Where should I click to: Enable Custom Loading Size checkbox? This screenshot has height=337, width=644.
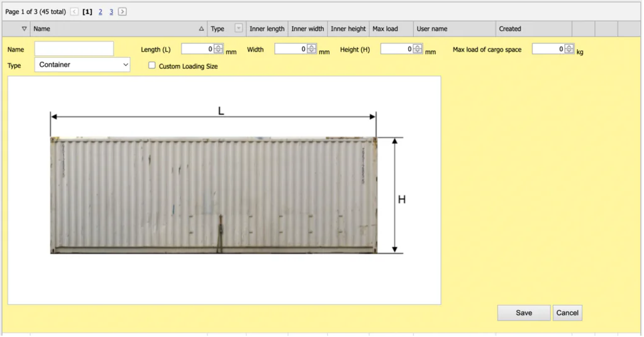(x=152, y=65)
